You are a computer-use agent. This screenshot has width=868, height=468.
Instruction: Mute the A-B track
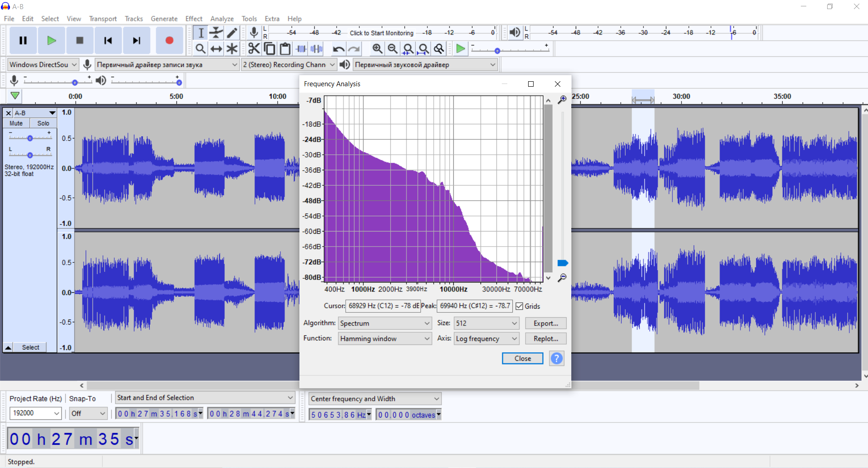16,123
